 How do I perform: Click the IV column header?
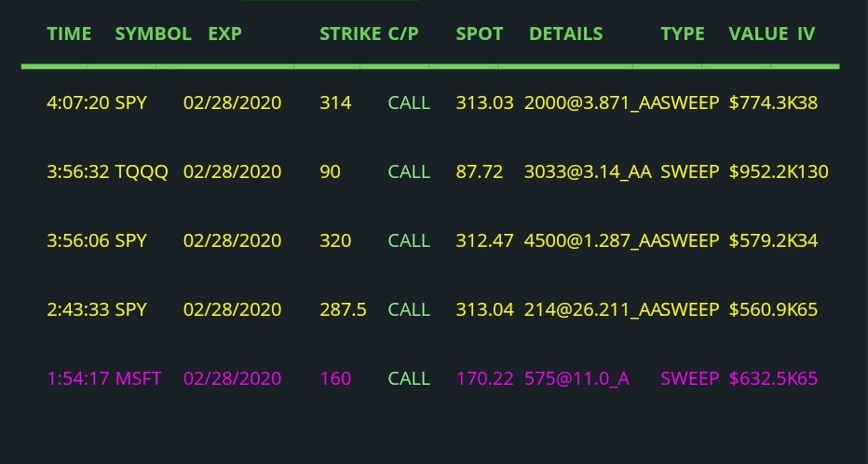806,34
